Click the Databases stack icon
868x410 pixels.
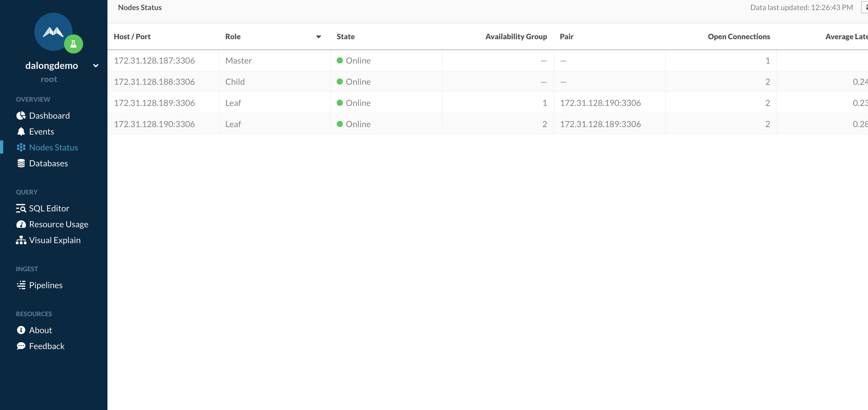point(21,163)
